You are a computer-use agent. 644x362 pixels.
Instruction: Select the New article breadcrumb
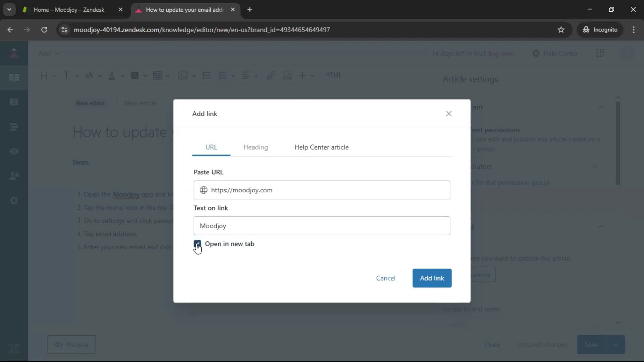140,103
